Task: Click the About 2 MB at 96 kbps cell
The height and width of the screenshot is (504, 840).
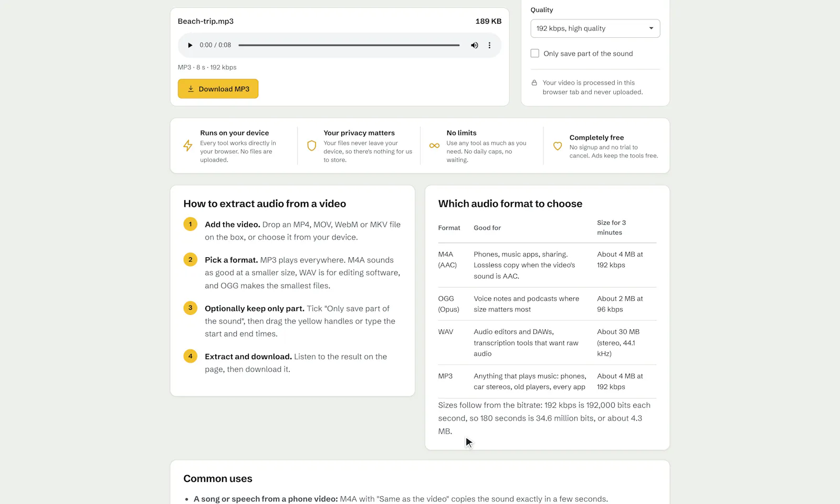Action: coord(620,304)
